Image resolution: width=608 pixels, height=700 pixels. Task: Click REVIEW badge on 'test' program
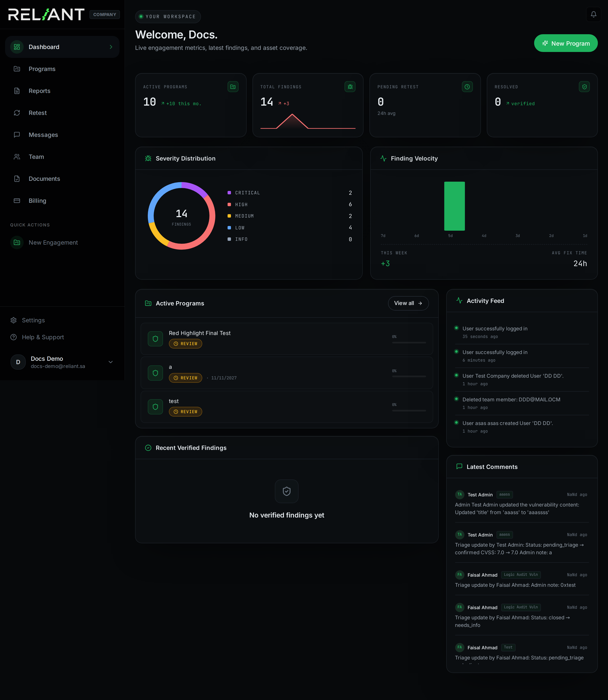(185, 411)
